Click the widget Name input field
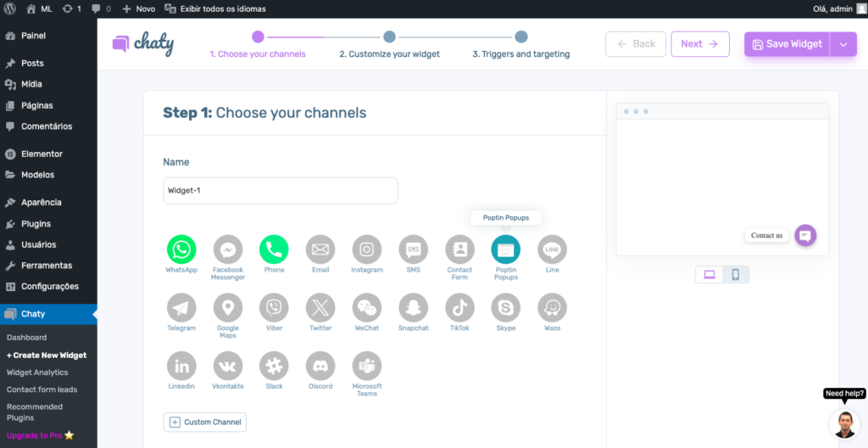868x448 pixels. [281, 191]
